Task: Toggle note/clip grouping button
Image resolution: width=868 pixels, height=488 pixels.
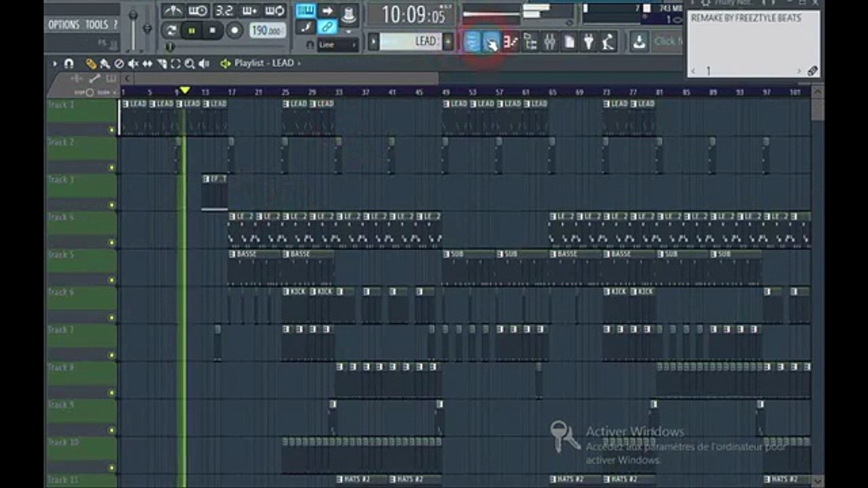Action: click(x=306, y=27)
